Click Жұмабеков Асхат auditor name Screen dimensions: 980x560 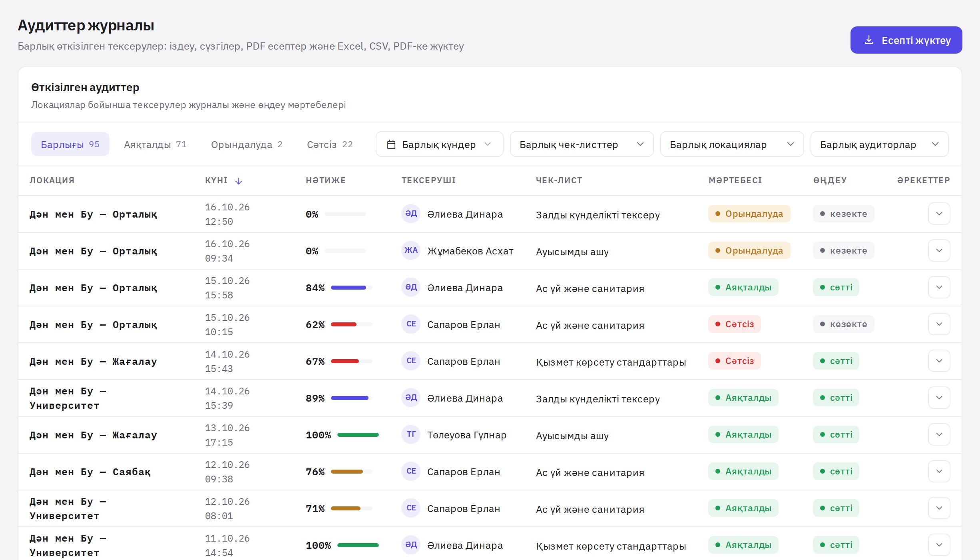coord(470,251)
